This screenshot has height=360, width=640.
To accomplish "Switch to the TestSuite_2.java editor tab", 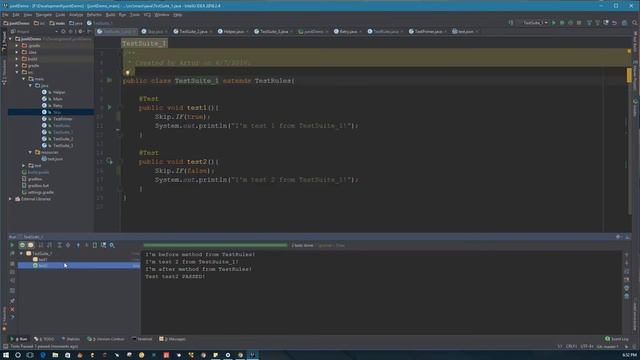I will [193, 31].
